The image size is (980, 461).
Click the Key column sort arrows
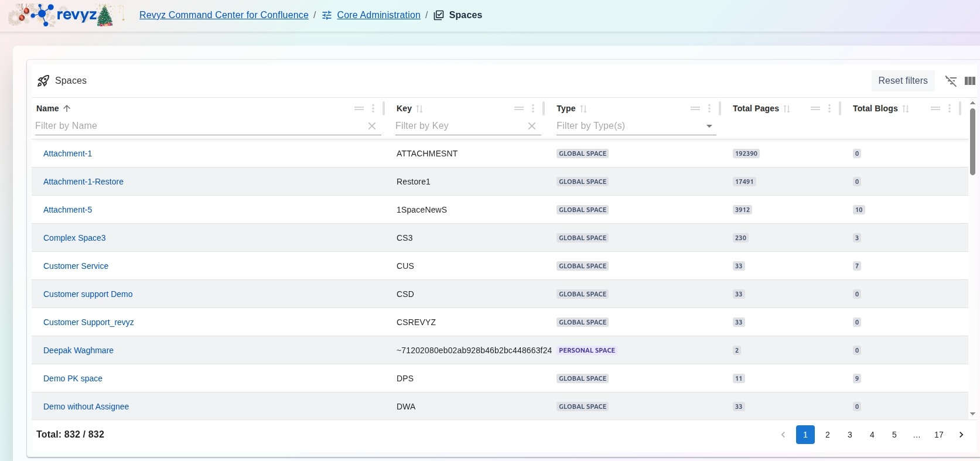click(x=419, y=109)
